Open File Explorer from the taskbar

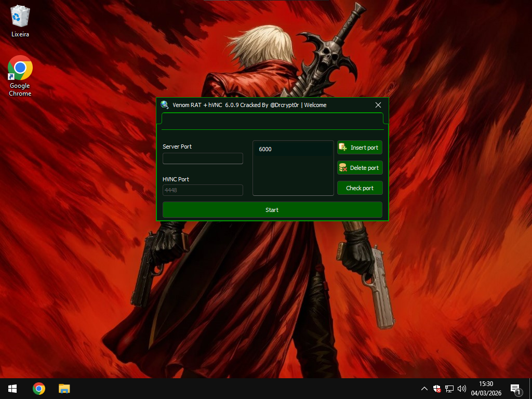[64, 389]
